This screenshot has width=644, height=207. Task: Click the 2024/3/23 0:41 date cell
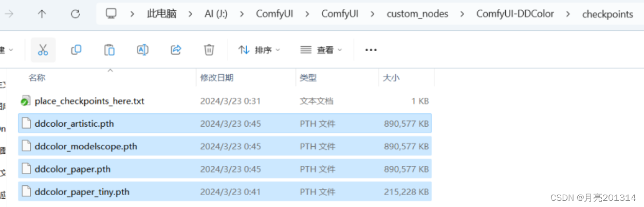click(x=230, y=192)
